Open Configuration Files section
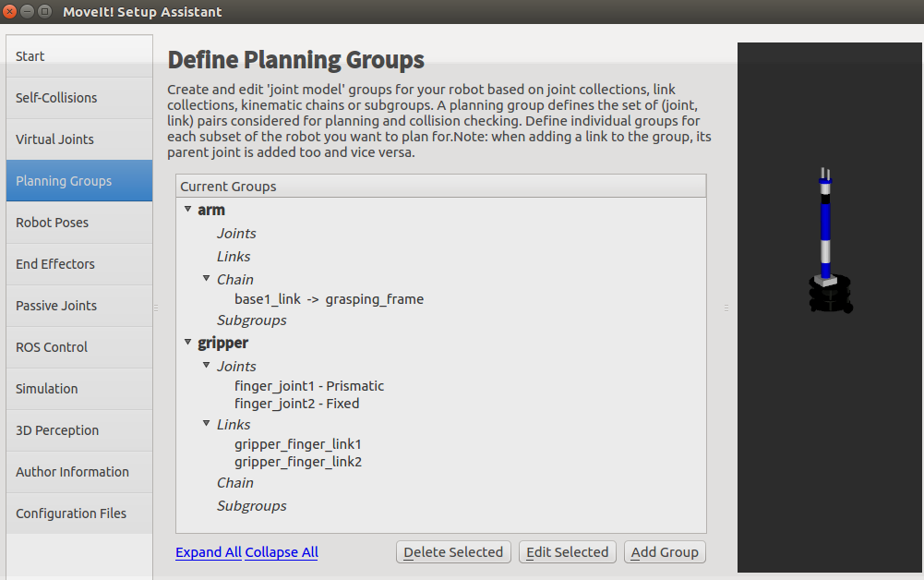 [x=79, y=514]
